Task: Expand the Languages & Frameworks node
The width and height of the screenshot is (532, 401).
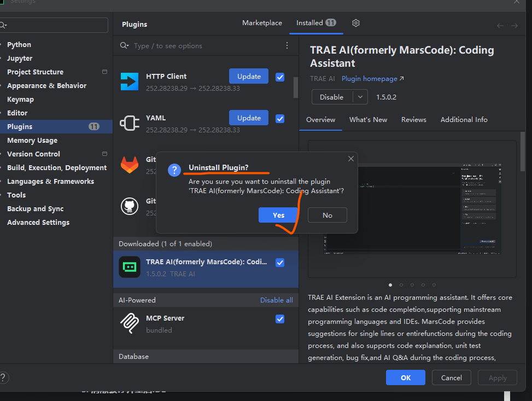Action: coord(1,181)
